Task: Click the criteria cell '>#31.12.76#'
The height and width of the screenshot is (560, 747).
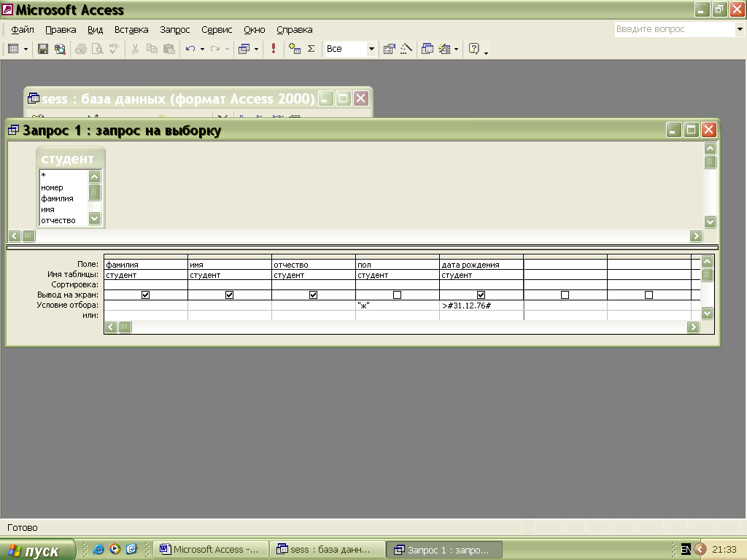Action: 481,306
